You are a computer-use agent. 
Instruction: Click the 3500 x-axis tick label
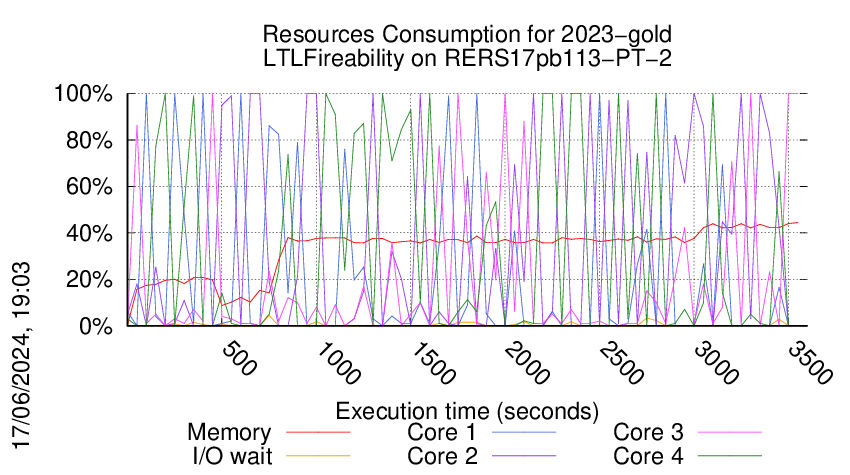click(x=809, y=363)
